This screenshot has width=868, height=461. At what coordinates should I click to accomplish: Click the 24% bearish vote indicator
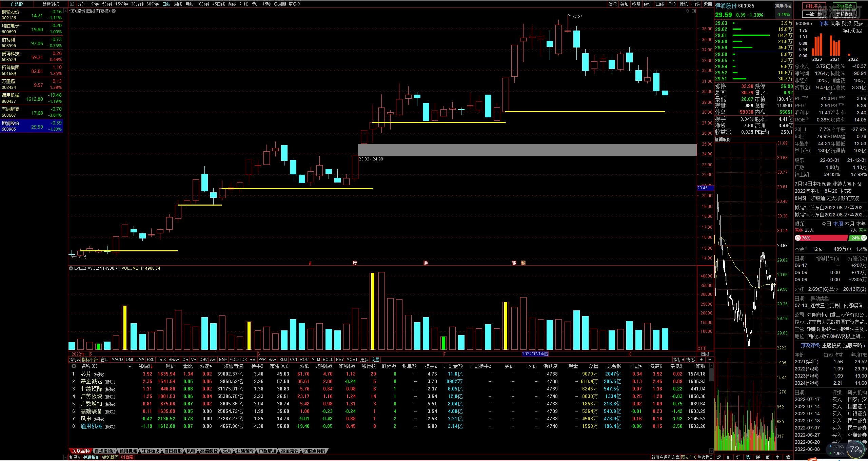[x=859, y=238]
